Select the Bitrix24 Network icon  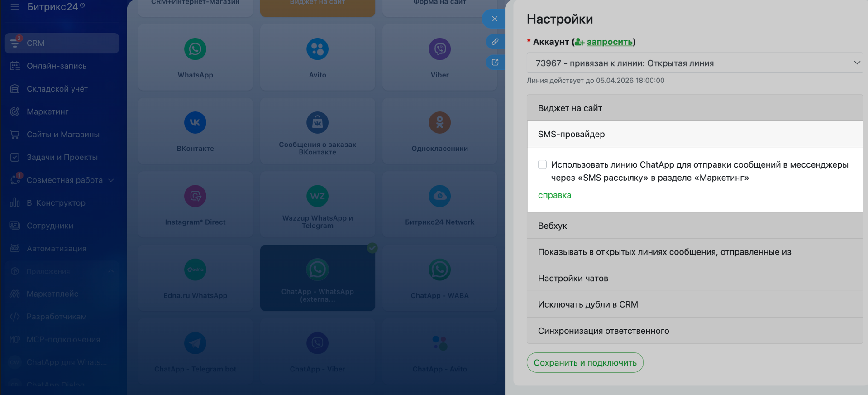[439, 196]
